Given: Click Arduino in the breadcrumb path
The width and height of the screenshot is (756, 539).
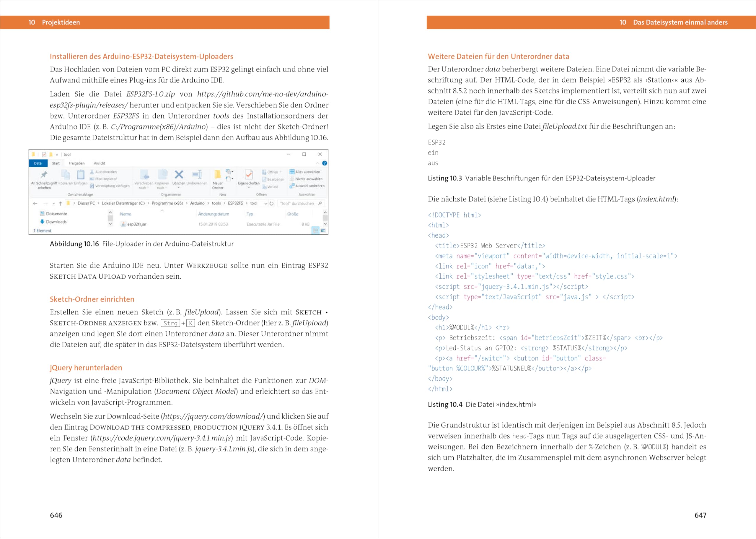Looking at the screenshot, I should click(197, 203).
